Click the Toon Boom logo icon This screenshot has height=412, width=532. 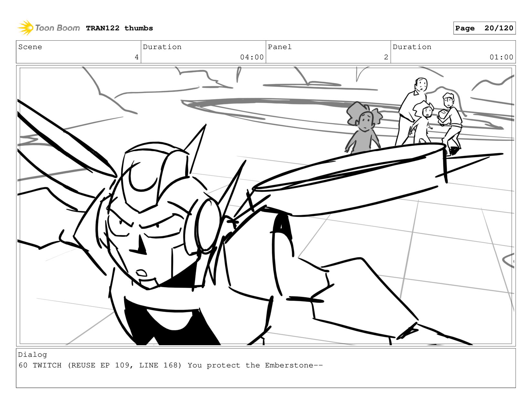26,28
